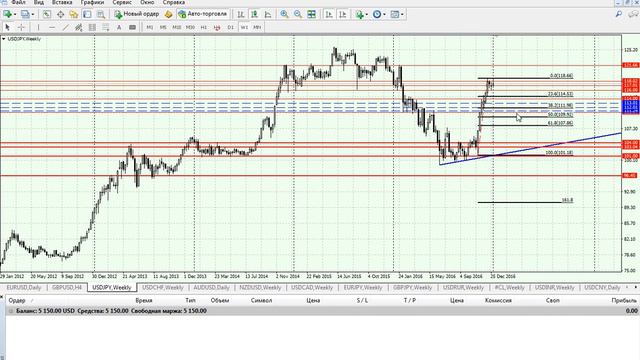Select the horizontal line tool
The height and width of the screenshot is (360, 640).
(51, 27)
